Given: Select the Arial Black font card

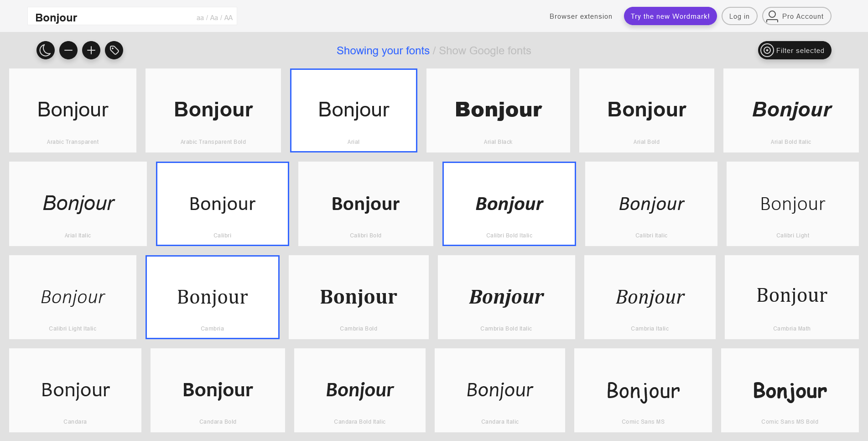Looking at the screenshot, I should [x=498, y=110].
